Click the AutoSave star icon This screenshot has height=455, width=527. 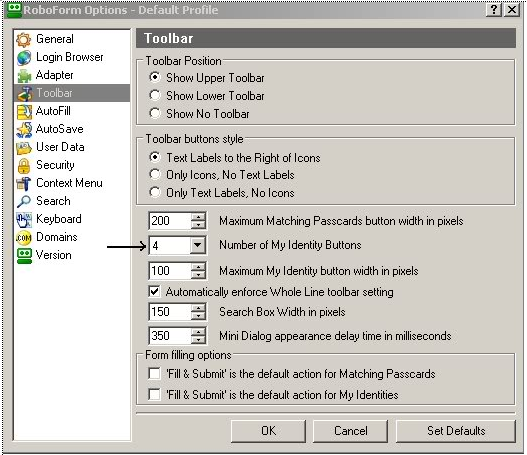24,130
